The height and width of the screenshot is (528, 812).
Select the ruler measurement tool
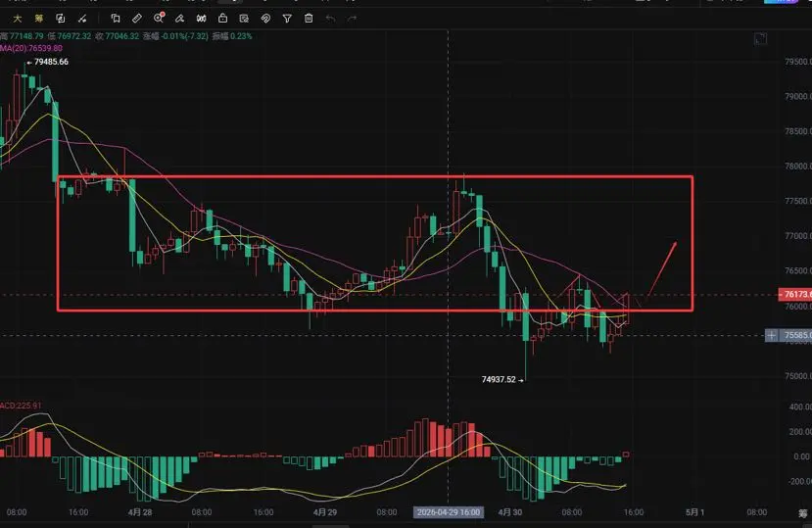click(137, 19)
